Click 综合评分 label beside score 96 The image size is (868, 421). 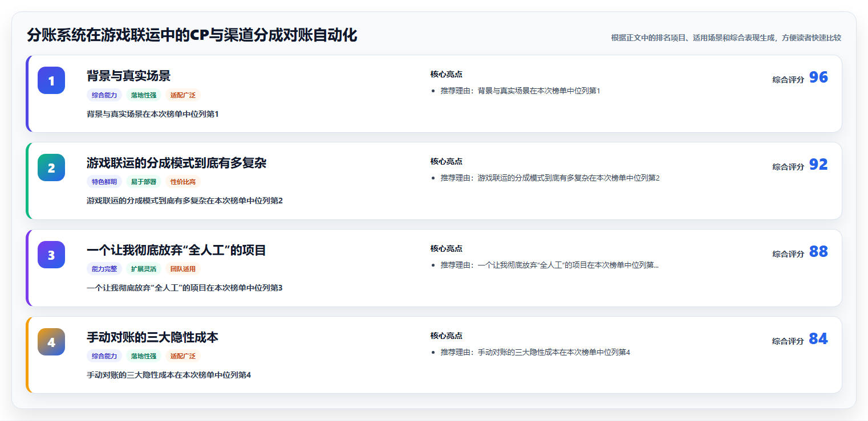788,80
